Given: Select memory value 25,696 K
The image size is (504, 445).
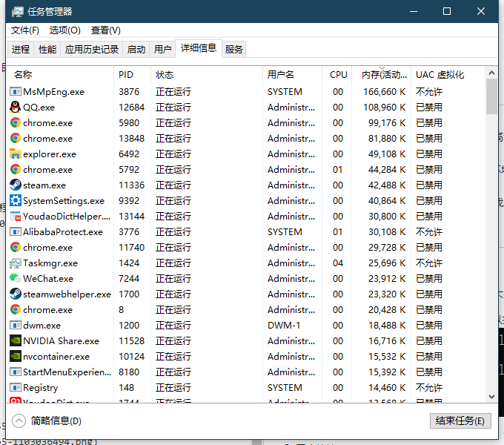Looking at the screenshot, I should click(387, 263).
